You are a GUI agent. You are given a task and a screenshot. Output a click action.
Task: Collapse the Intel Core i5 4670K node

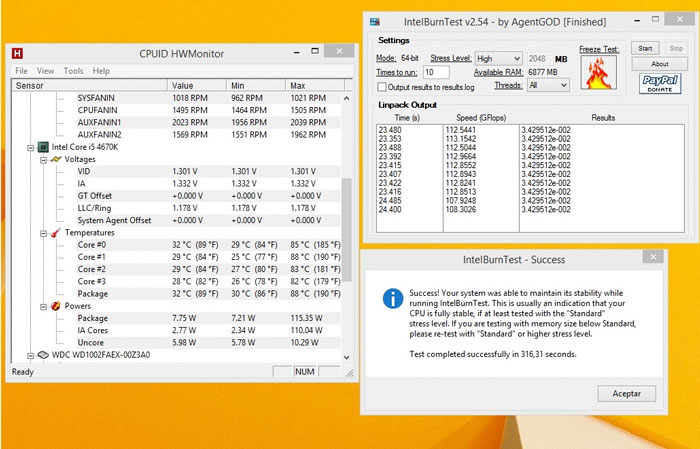(x=30, y=147)
